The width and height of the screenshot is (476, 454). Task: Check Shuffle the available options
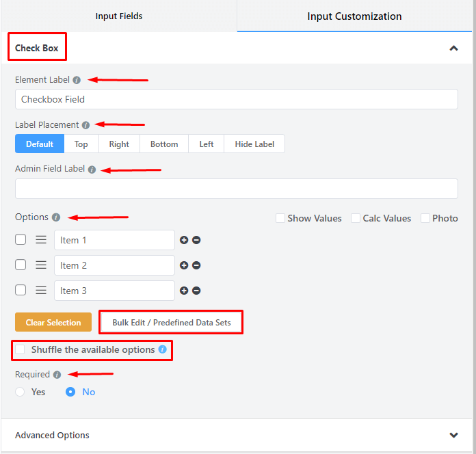21,349
